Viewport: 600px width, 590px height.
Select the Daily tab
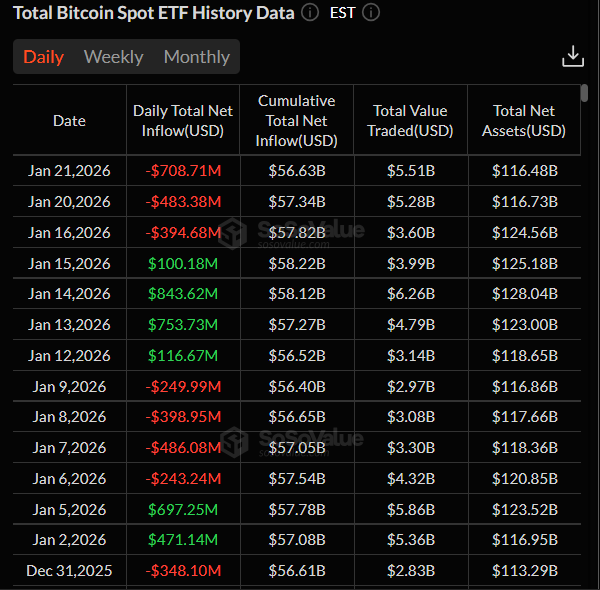43,57
